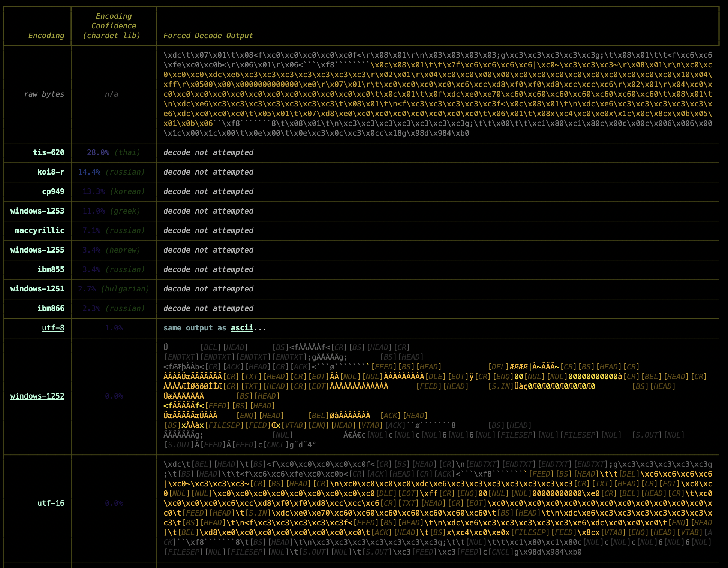Open the windows-1252 encoding link
The width and height of the screenshot is (728, 568).
click(37, 396)
